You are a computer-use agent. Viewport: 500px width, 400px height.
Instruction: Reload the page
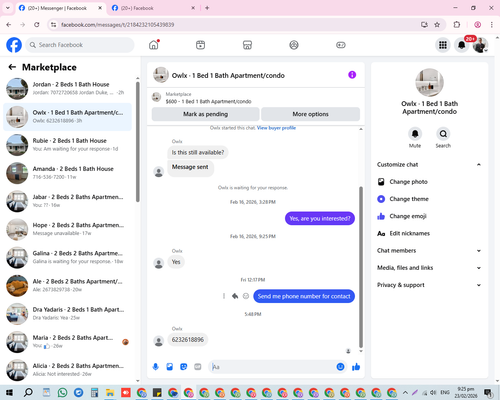(37, 25)
